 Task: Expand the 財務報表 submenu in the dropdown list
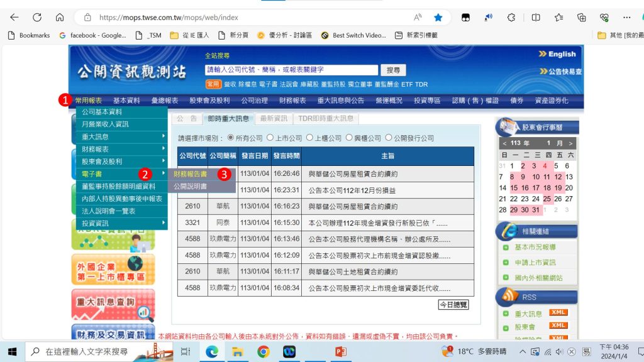(x=122, y=149)
